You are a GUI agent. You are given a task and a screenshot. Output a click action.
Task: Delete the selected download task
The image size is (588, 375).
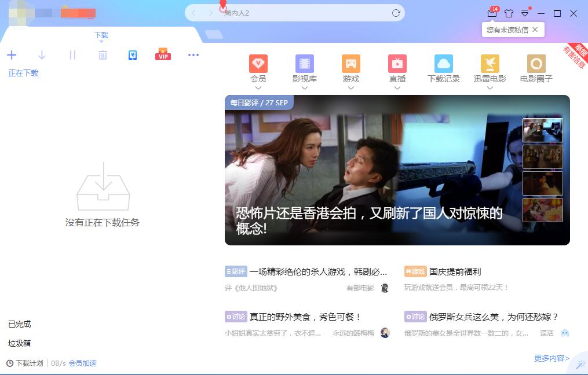click(103, 55)
